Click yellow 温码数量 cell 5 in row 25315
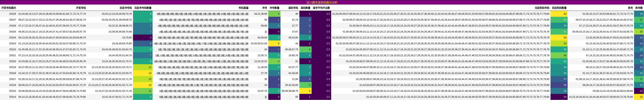Screen dimensions: 644x100 pos(305,91)
